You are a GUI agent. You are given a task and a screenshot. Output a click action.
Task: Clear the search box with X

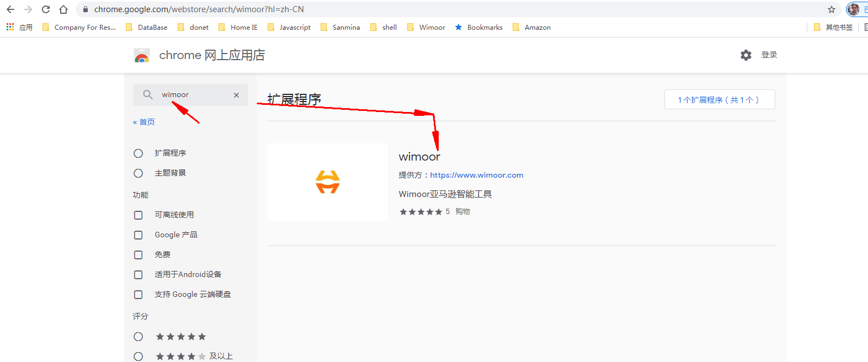tap(236, 95)
